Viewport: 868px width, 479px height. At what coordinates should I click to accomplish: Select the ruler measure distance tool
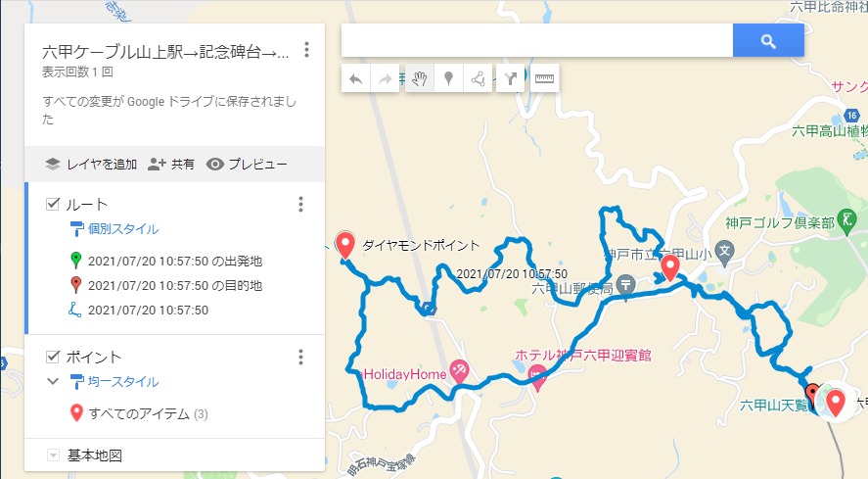tap(545, 79)
